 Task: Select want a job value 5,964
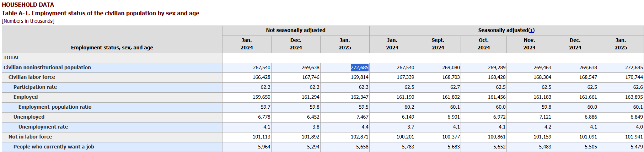pyautogui.click(x=264, y=147)
